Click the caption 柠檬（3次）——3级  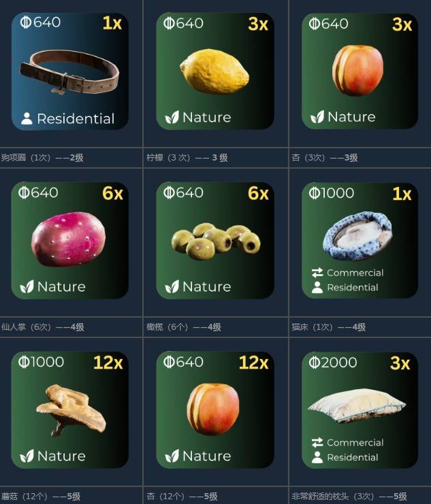(187, 158)
